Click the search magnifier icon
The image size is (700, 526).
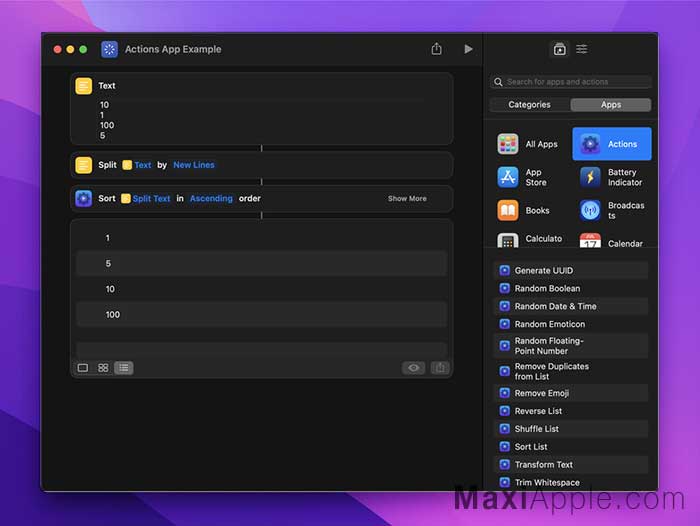pos(498,82)
